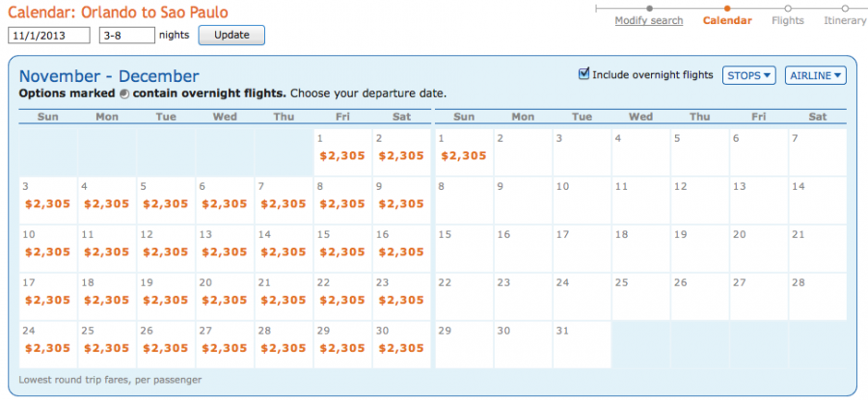The height and width of the screenshot is (400, 868).
Task: Click the nights range input field
Action: (x=126, y=36)
